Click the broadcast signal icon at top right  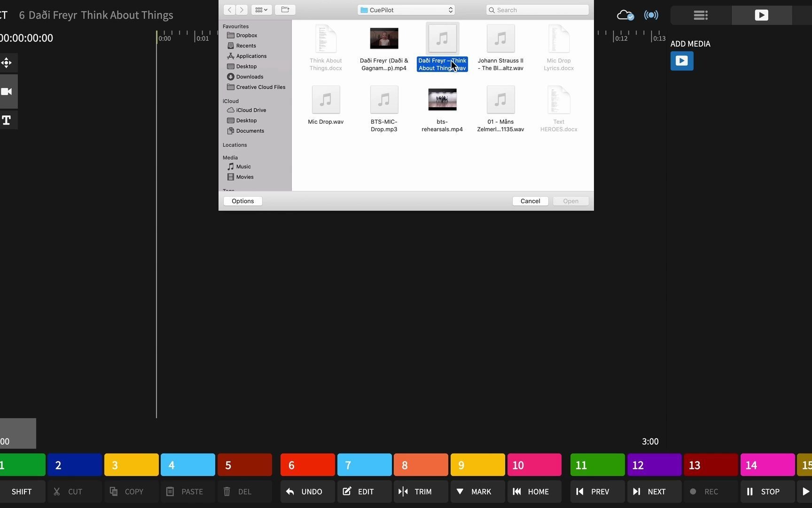pyautogui.click(x=651, y=15)
